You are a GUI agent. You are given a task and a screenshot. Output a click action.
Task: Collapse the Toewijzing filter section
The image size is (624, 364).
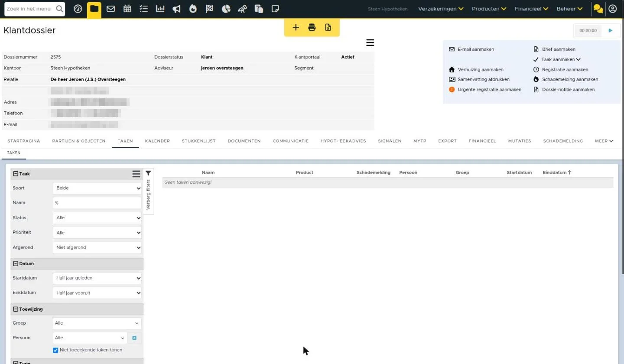click(16, 309)
